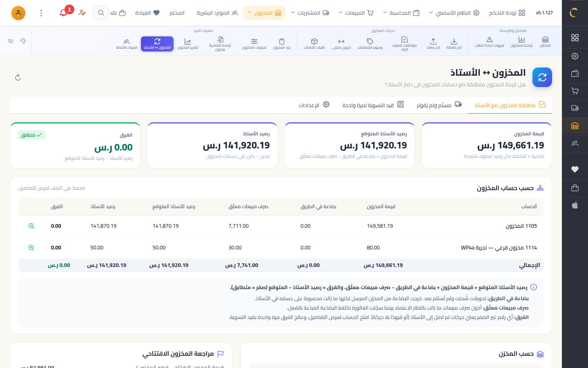Image resolution: width=588 pixels, height=368 pixels.
Task: Open تحويل مخزني stock transfer
Action: tap(341, 43)
